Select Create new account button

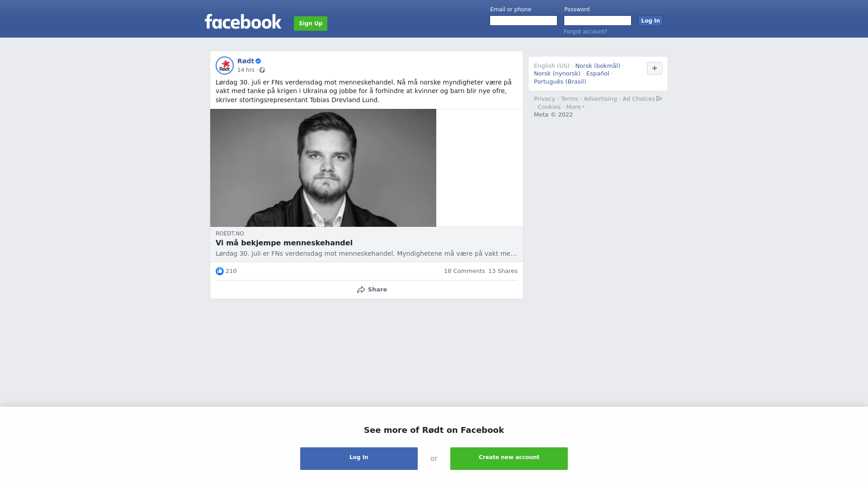click(x=509, y=459)
